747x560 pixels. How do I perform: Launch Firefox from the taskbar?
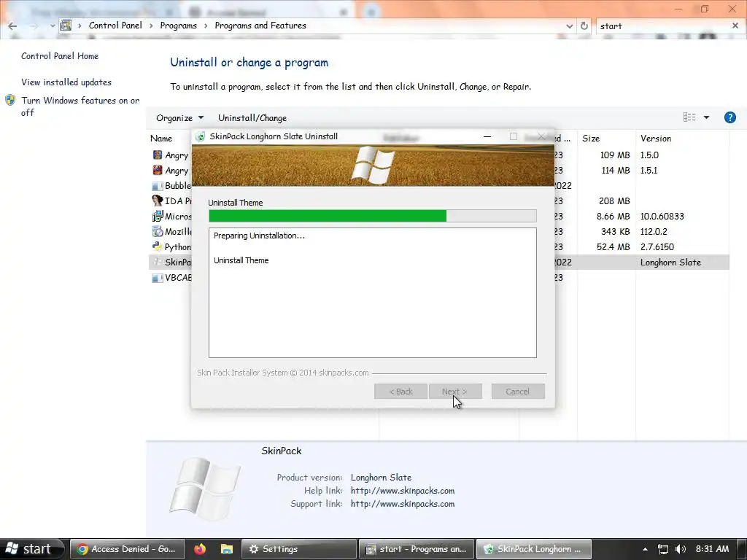click(200, 549)
